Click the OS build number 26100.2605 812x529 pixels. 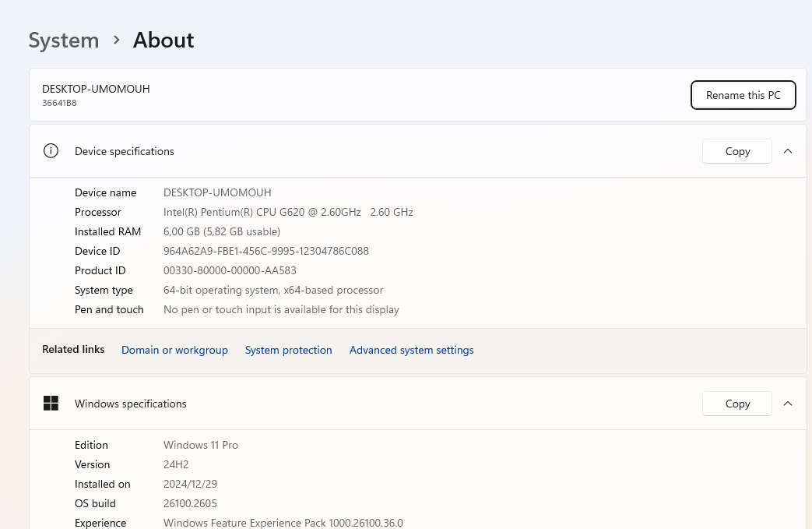click(190, 503)
